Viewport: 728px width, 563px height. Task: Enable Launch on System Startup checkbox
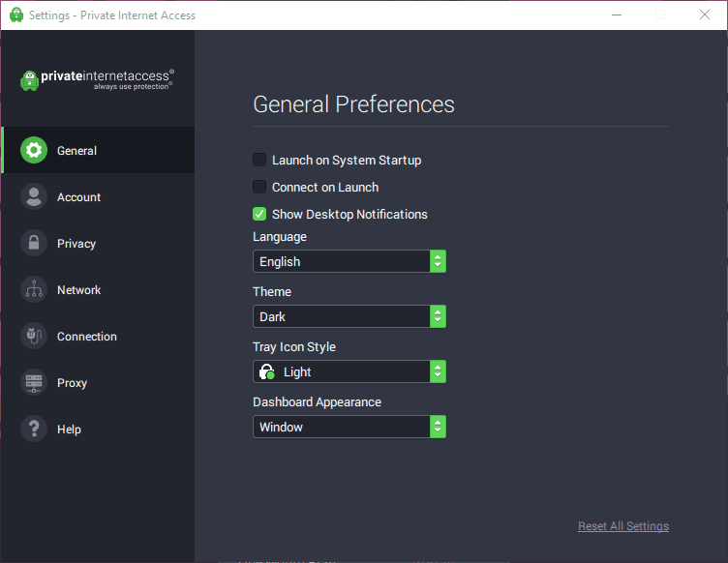coord(259,160)
